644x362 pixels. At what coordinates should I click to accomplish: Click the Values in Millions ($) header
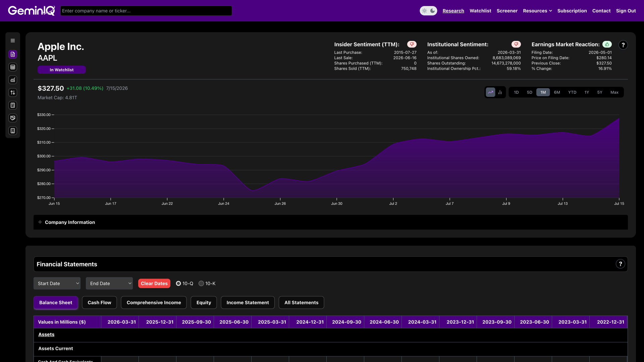(67, 322)
